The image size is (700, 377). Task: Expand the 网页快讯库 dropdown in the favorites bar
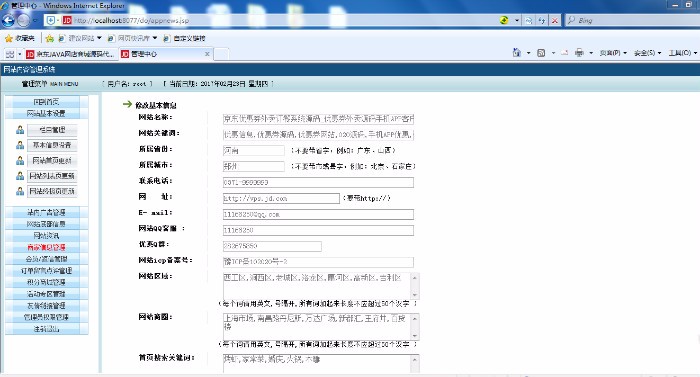pos(155,38)
